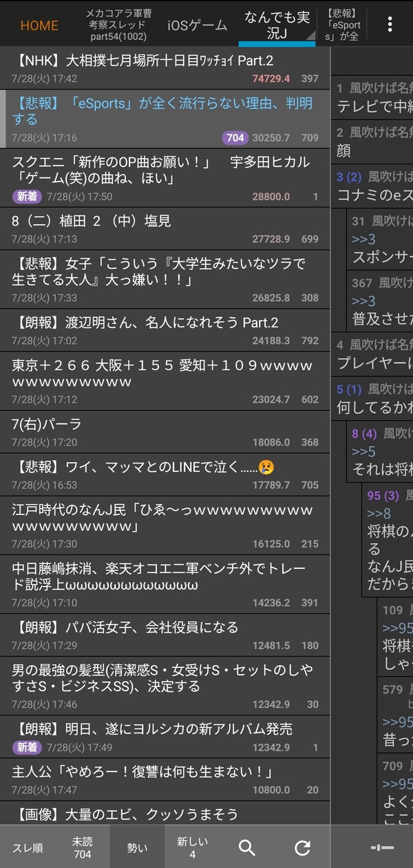Open thread 江戸時代のなんJ民

[x=165, y=525]
